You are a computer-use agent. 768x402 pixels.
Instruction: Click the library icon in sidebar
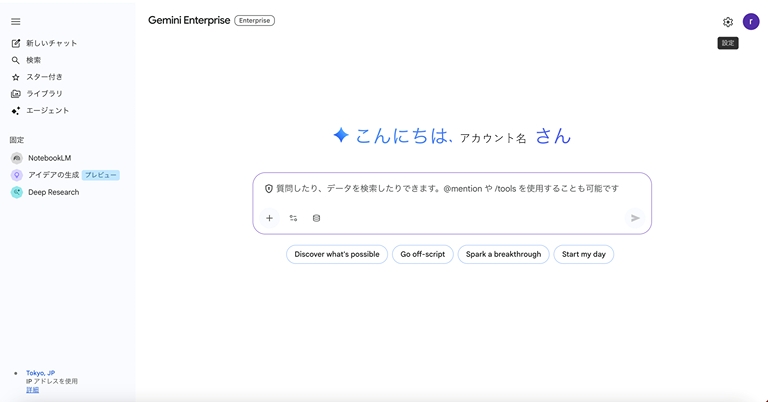pos(16,94)
